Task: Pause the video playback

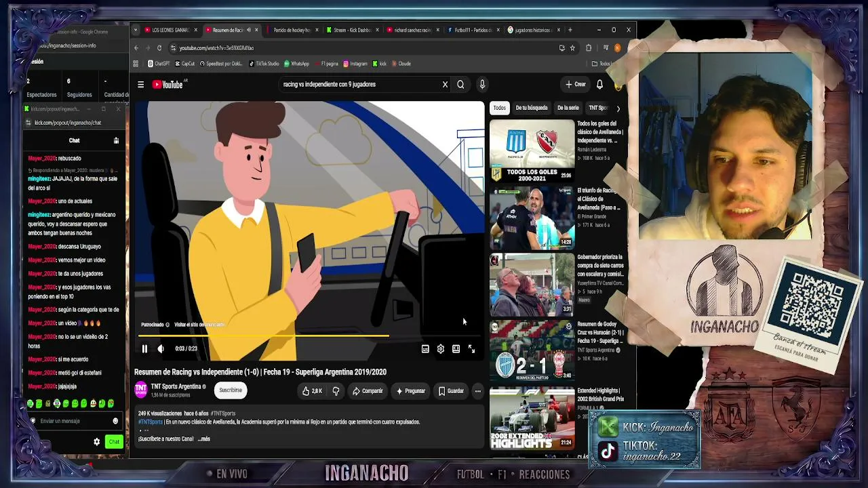Action: (x=144, y=349)
